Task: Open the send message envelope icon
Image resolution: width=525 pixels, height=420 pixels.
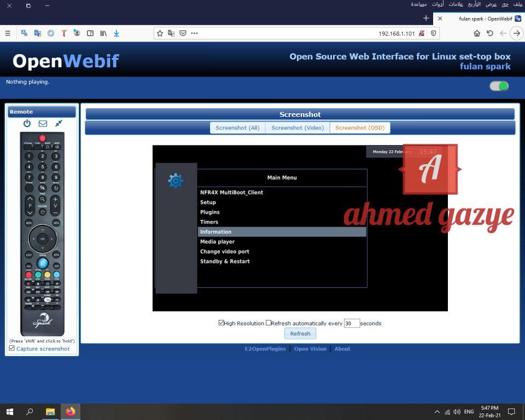Action: coord(43,124)
